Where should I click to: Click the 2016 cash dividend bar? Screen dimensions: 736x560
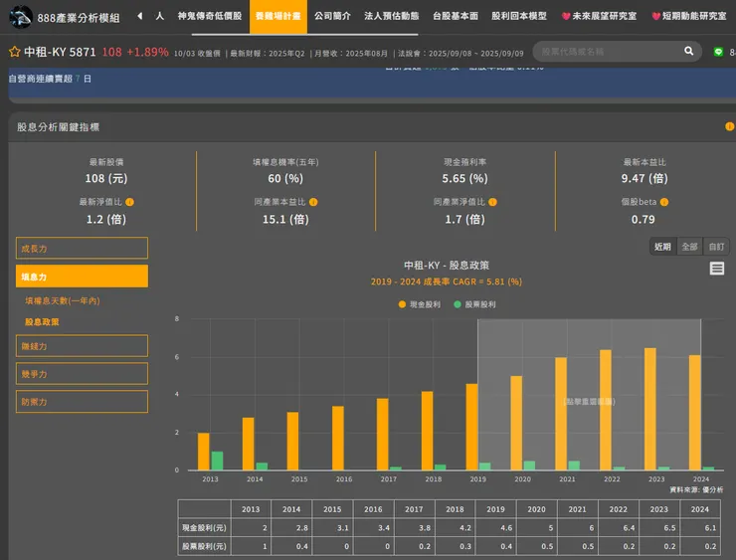(338, 438)
